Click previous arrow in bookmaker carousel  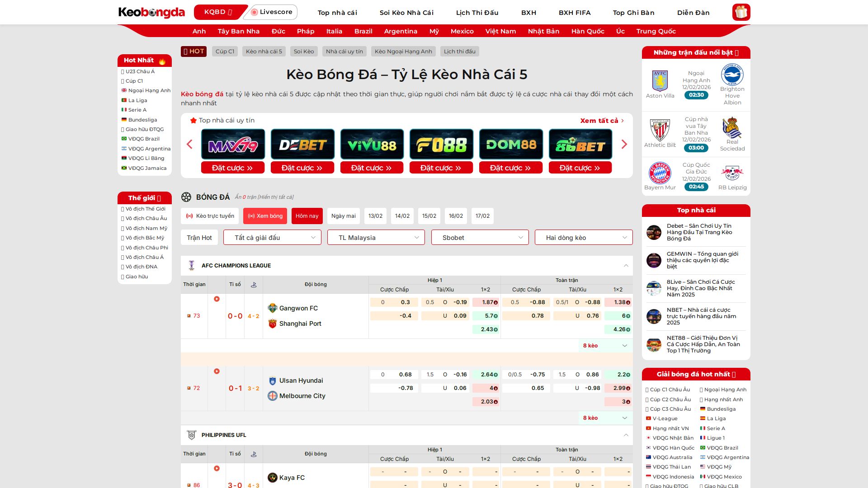click(x=189, y=144)
